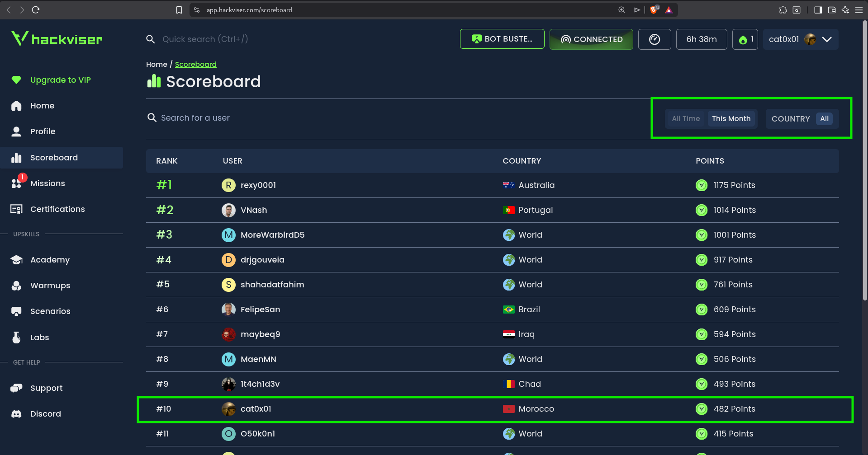Screen dimensions: 868x455
Task: Click rexy0001 avatar icon
Action: [228, 185]
